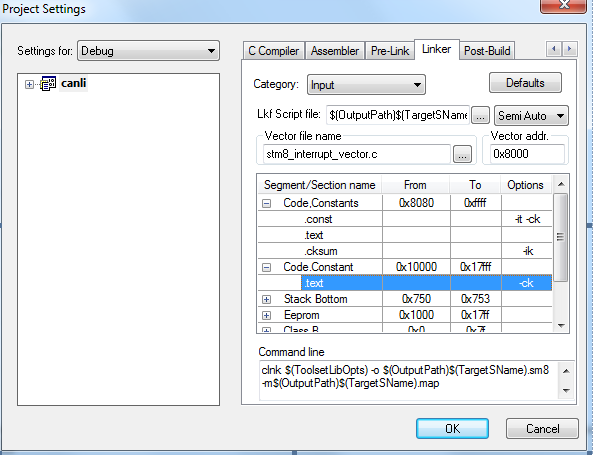Browse for vector file name
This screenshot has width=598, height=455.
coord(462,154)
